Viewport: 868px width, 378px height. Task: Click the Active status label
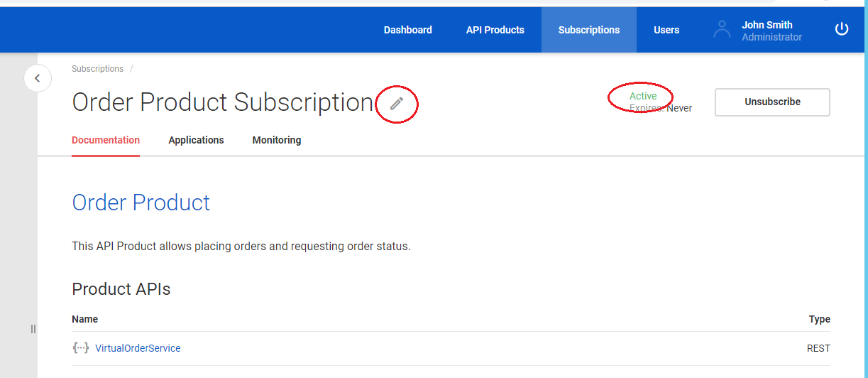tap(643, 96)
